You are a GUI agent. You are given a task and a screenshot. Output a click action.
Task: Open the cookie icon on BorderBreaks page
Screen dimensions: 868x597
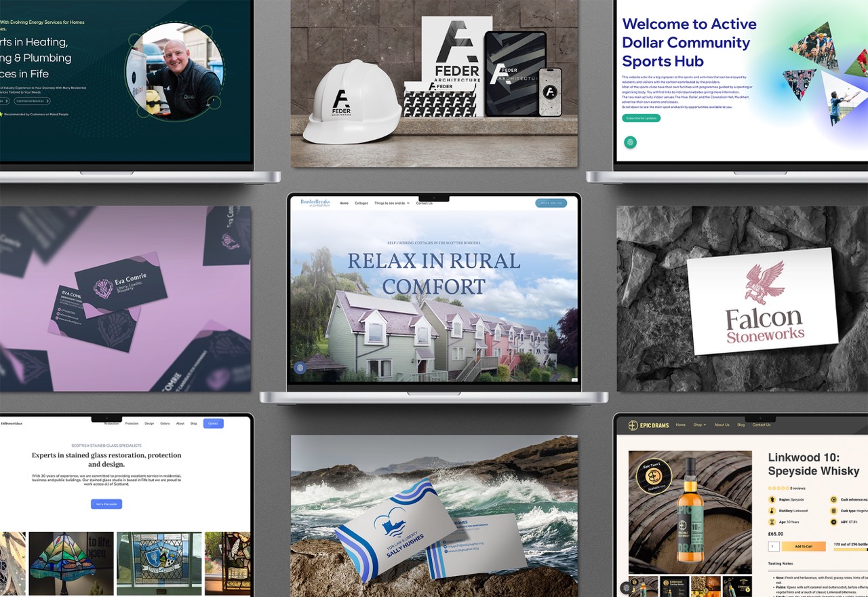pyautogui.click(x=300, y=368)
